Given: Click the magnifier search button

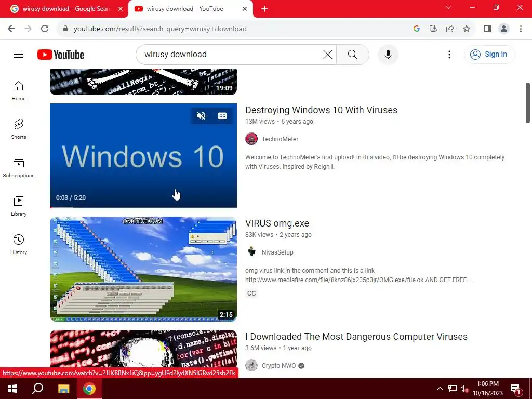Looking at the screenshot, I should tap(353, 54).
